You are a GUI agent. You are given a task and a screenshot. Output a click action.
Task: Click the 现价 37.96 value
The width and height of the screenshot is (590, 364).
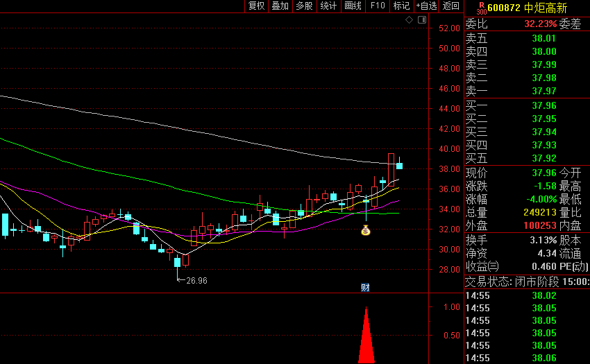tap(544, 173)
